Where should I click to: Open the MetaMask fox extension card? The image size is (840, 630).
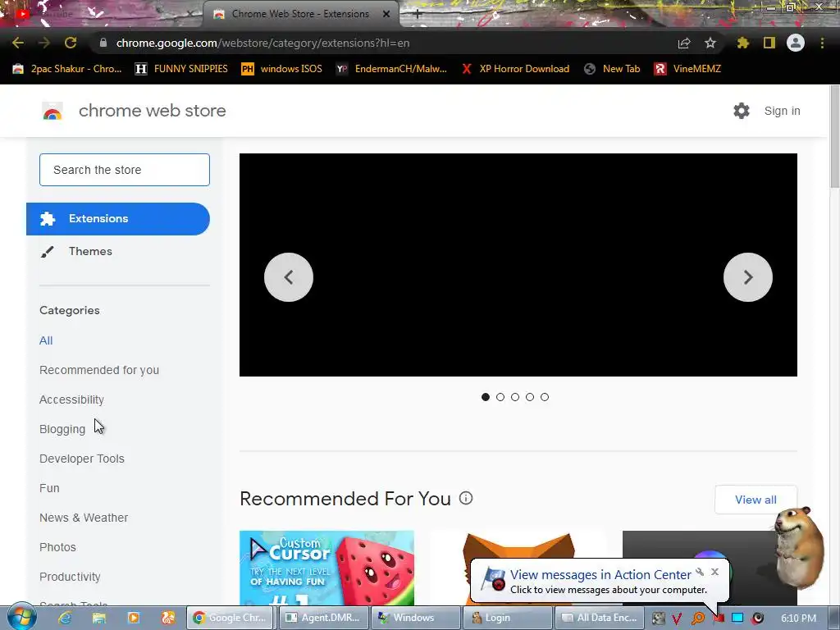(x=518, y=546)
